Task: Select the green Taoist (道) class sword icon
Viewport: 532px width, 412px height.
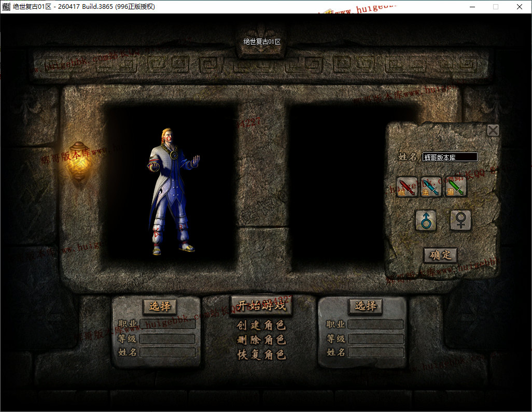Action: [456, 187]
